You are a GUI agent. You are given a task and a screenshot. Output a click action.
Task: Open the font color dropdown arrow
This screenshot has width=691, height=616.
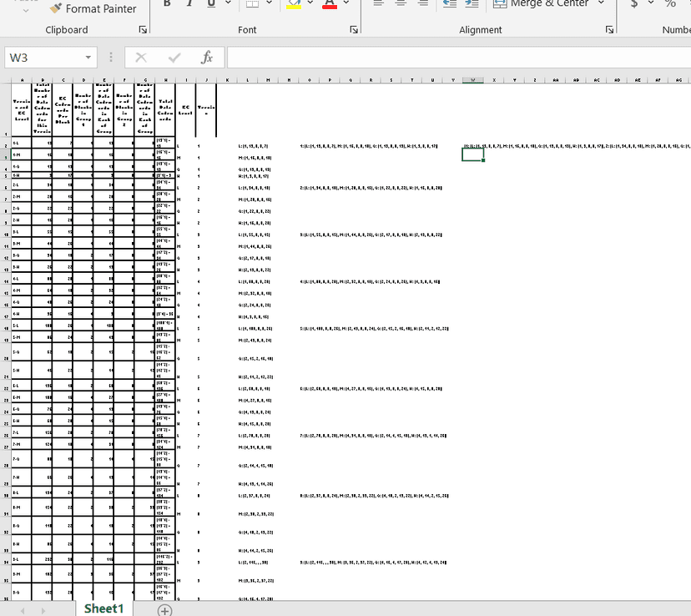[x=346, y=4]
